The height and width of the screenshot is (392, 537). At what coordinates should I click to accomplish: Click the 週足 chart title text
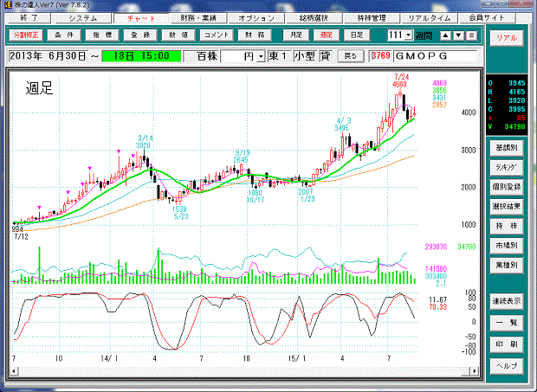click(x=39, y=88)
